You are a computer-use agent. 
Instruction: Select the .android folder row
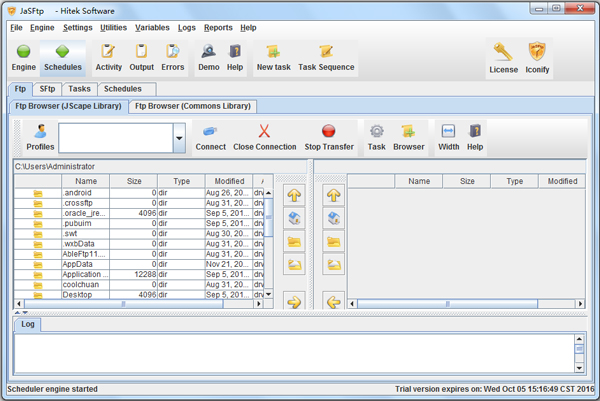(x=139, y=193)
